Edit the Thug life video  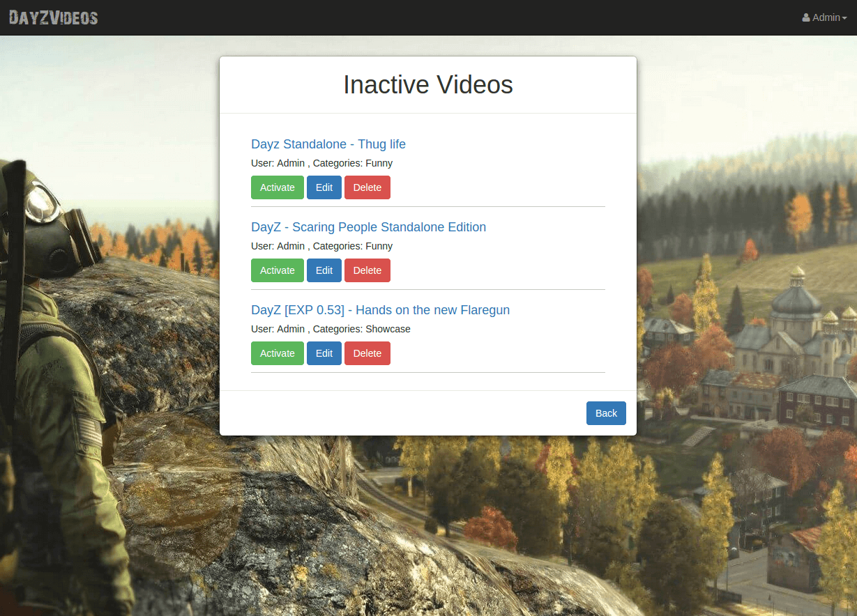pyautogui.click(x=324, y=187)
